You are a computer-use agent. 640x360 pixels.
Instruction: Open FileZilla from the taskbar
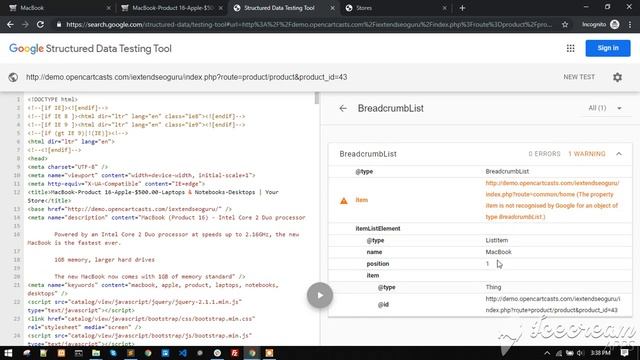tap(235, 353)
